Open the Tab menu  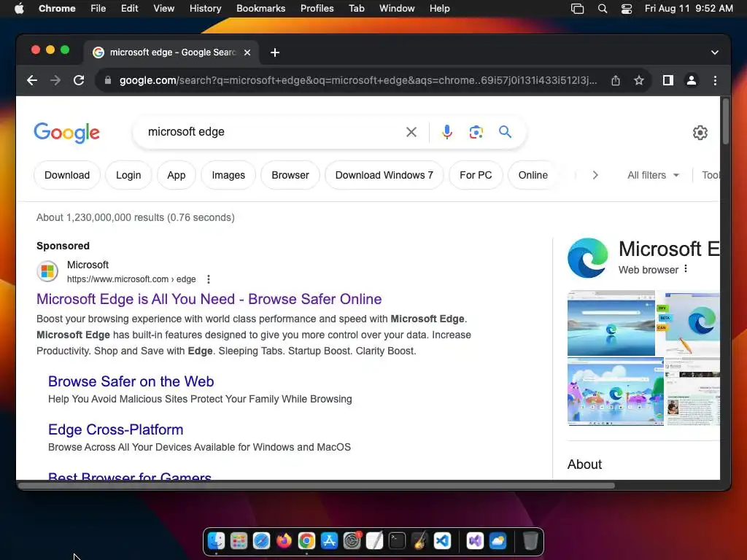pyautogui.click(x=356, y=8)
